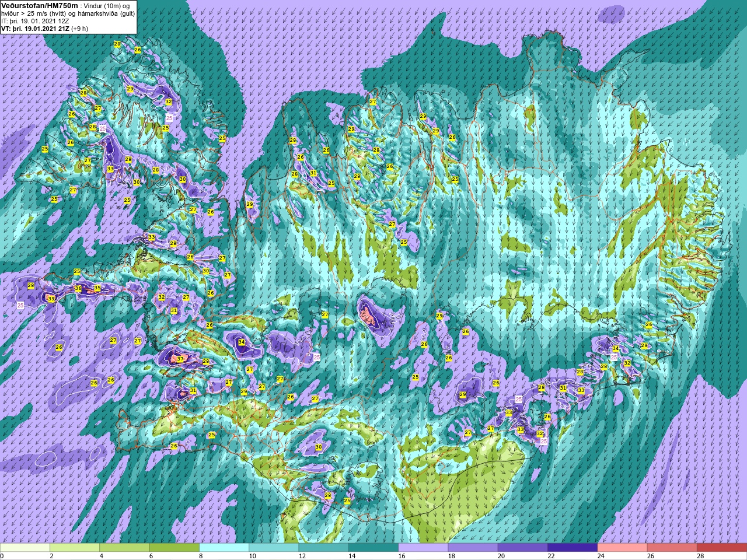Click the yellow gust label 36
Screen dimensions: 747x560
click(78, 288)
